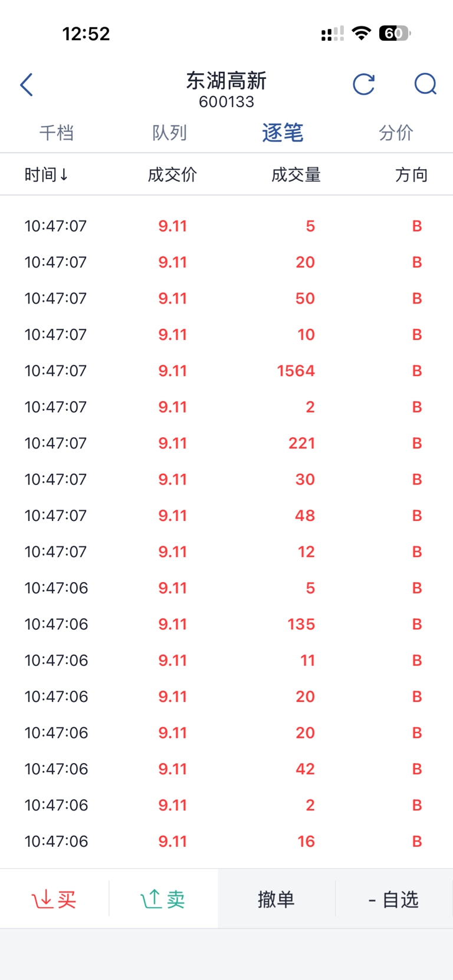The image size is (453, 980).
Task: Switch to the 千档 tab
Action: [x=57, y=133]
